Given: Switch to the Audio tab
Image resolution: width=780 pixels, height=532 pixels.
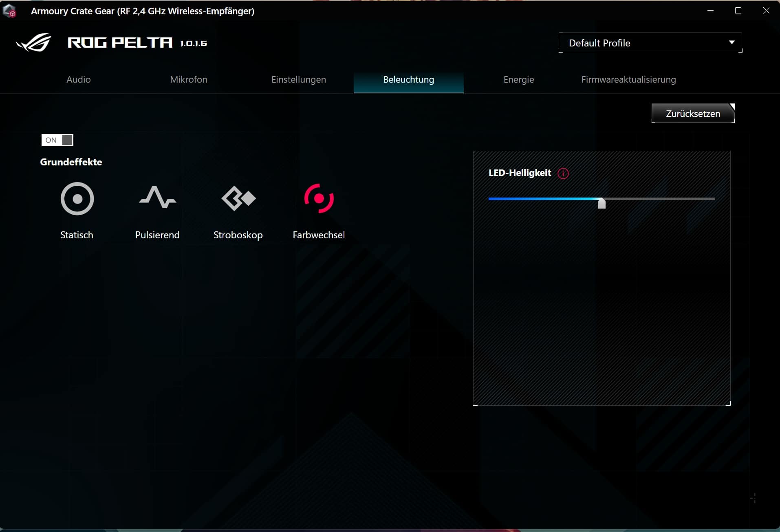Looking at the screenshot, I should pyautogui.click(x=79, y=79).
